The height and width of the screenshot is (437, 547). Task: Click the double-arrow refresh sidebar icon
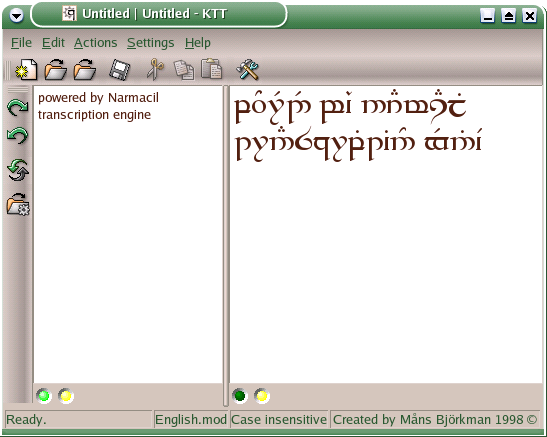pyautogui.click(x=17, y=170)
